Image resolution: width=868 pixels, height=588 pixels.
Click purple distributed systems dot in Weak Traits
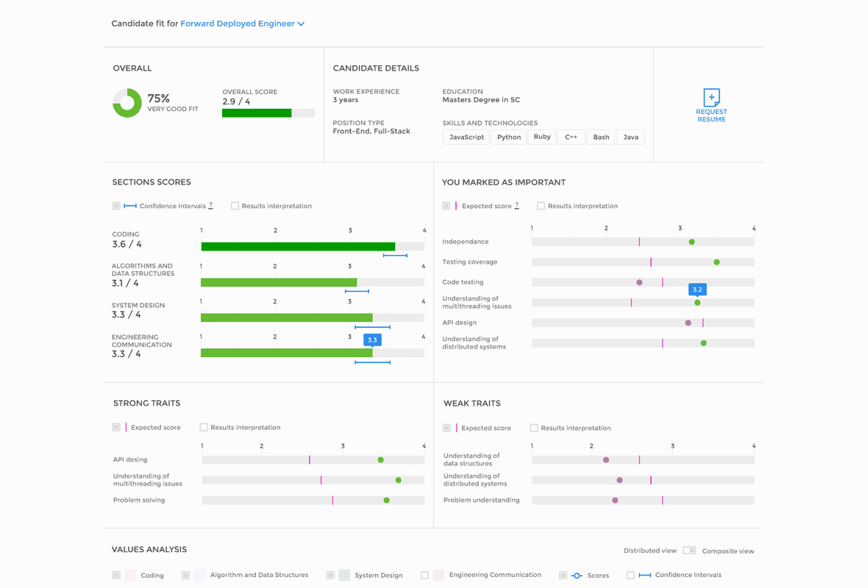pos(619,480)
